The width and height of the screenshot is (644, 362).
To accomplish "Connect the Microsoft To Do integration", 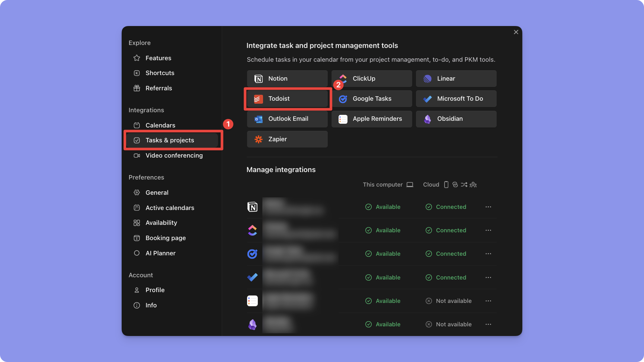I will click(x=456, y=98).
